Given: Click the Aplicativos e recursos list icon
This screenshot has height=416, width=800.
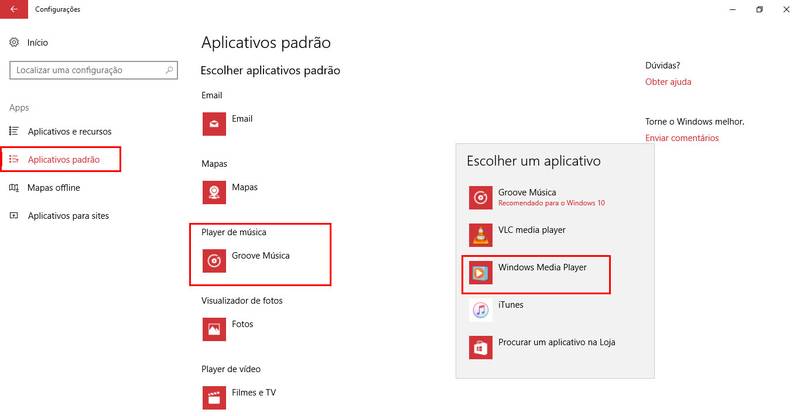Looking at the screenshot, I should [x=14, y=131].
